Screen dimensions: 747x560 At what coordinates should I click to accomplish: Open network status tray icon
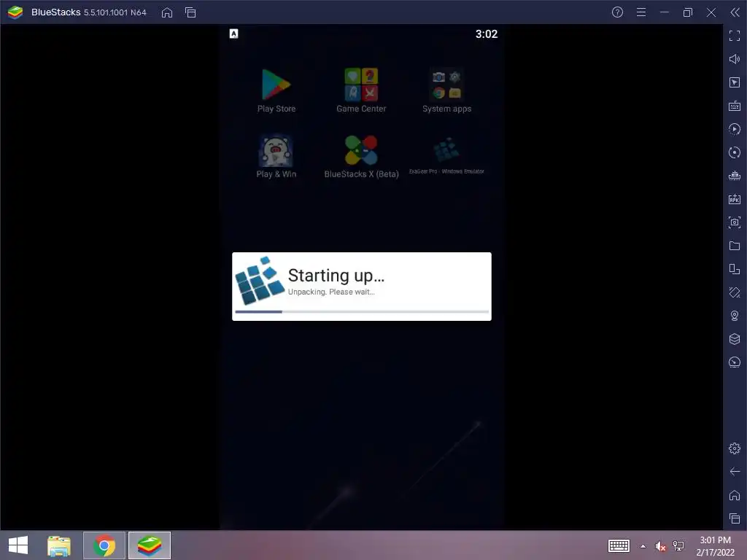[x=678, y=545]
